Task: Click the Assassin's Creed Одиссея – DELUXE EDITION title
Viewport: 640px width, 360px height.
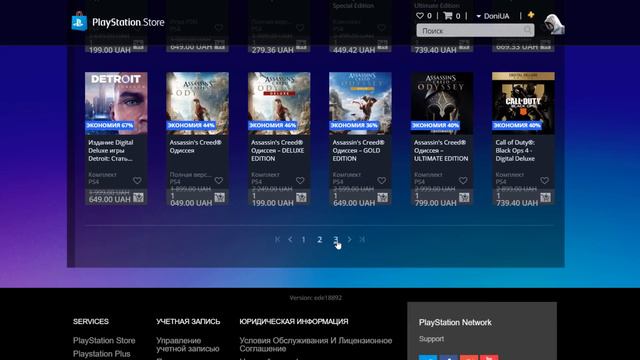Action: (278, 150)
